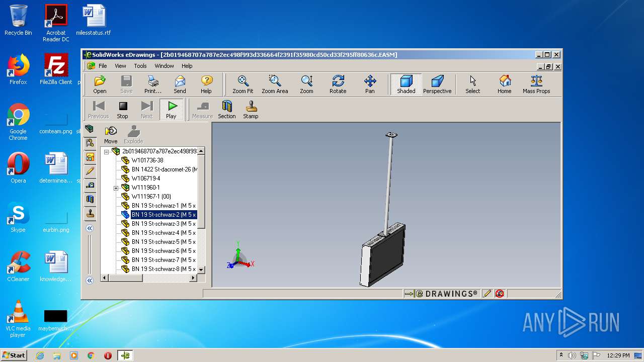The image size is (644, 362).
Task: Open the File menu
Action: click(x=103, y=66)
